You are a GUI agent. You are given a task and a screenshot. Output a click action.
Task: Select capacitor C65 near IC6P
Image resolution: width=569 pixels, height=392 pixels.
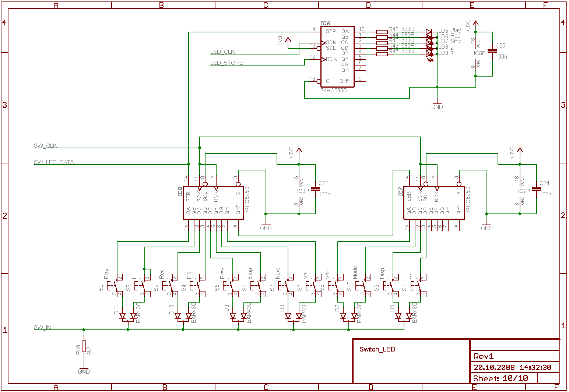click(492, 52)
